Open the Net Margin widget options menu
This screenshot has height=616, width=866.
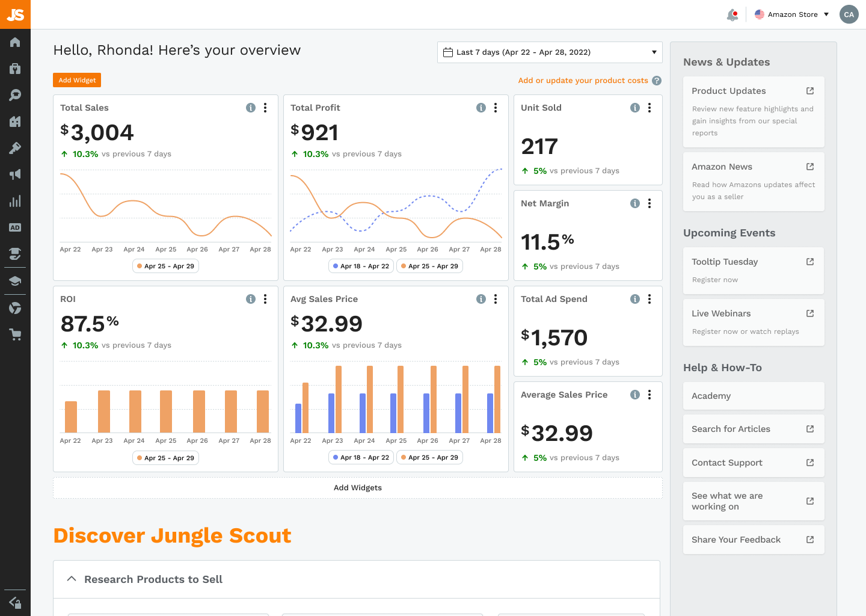(x=649, y=203)
